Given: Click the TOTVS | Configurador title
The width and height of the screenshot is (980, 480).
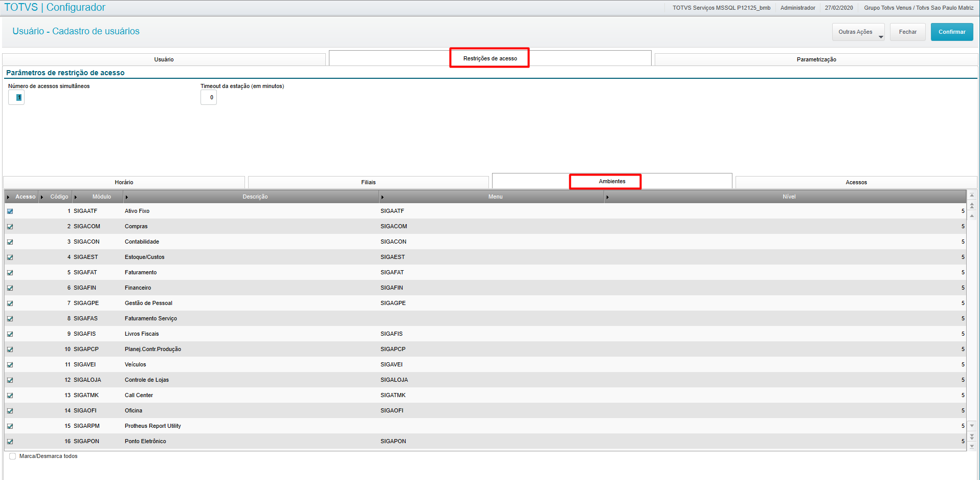Looking at the screenshot, I should click(x=55, y=7).
